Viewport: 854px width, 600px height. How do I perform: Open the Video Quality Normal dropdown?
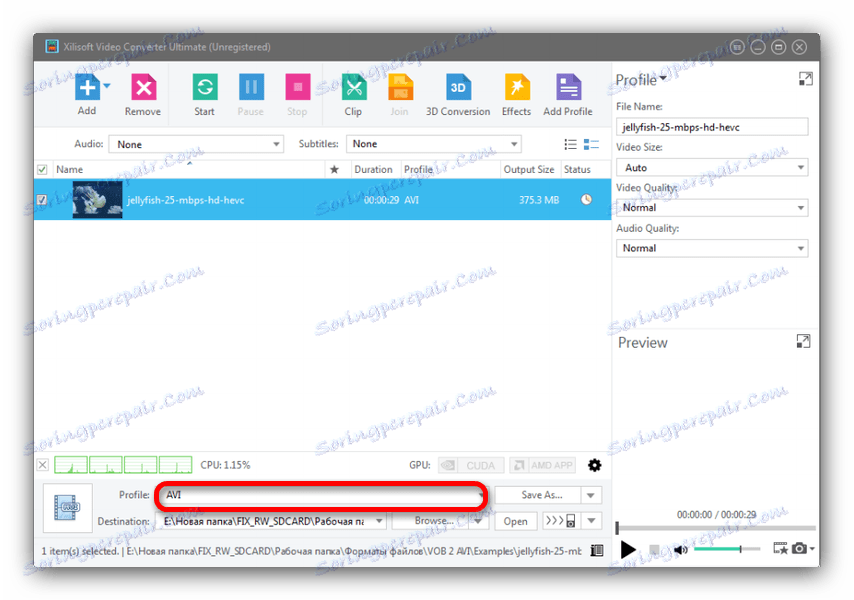pos(712,207)
